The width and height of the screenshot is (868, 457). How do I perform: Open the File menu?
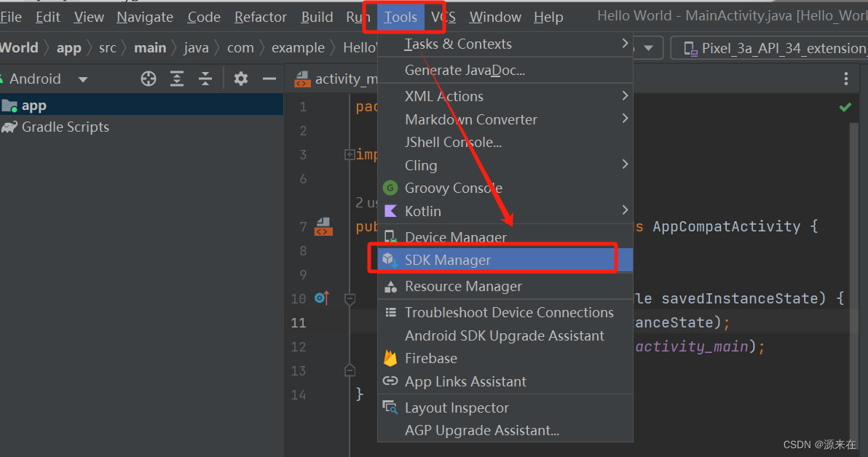(x=11, y=17)
